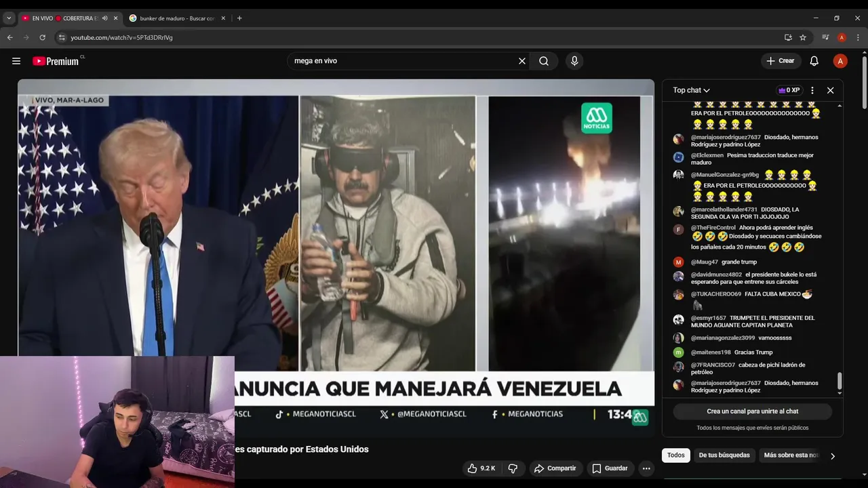Close the bunker de maduro tab
The height and width of the screenshot is (488, 868).
(x=223, y=18)
